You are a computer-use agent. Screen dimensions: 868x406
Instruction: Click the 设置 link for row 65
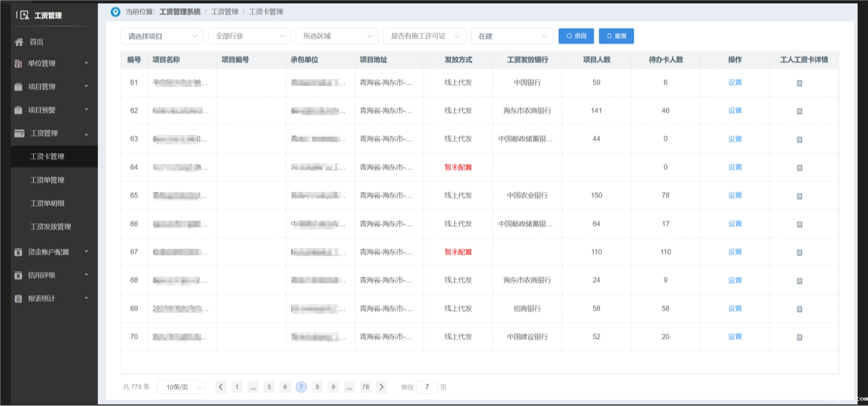coord(735,195)
